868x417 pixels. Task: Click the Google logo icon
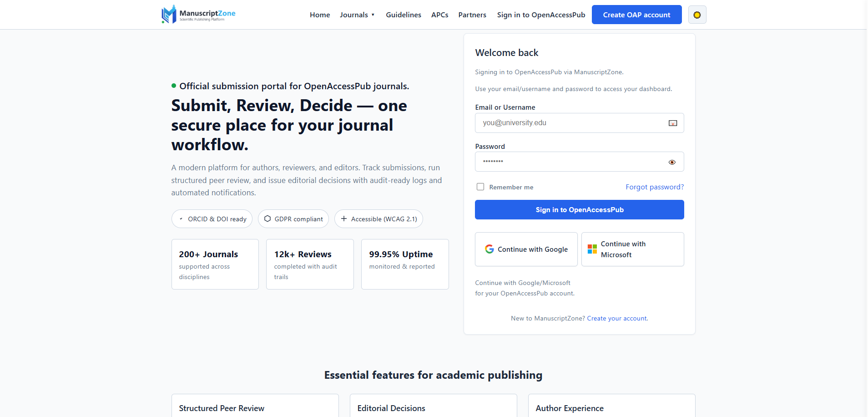(489, 249)
